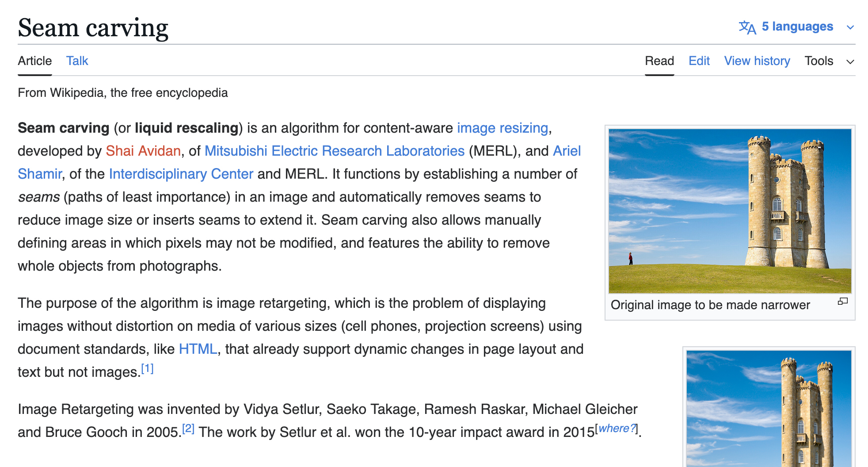
Task: Click the HTML link
Action: 198,349
